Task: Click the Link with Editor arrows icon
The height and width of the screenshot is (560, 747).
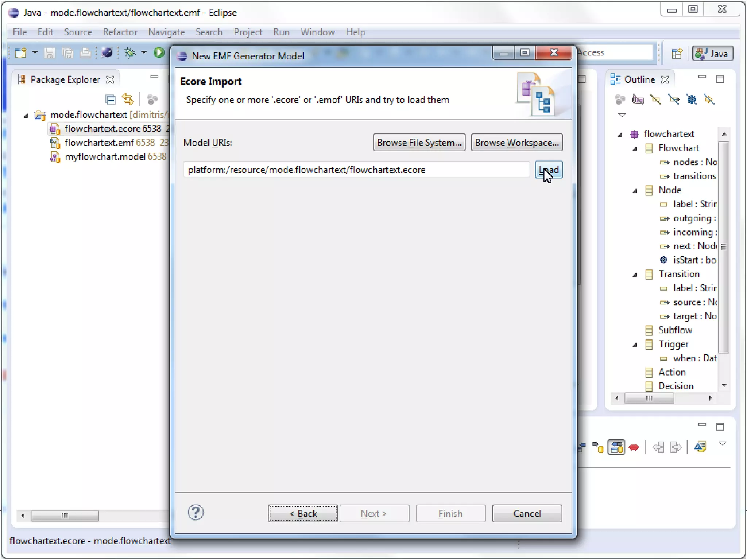Action: point(128,99)
